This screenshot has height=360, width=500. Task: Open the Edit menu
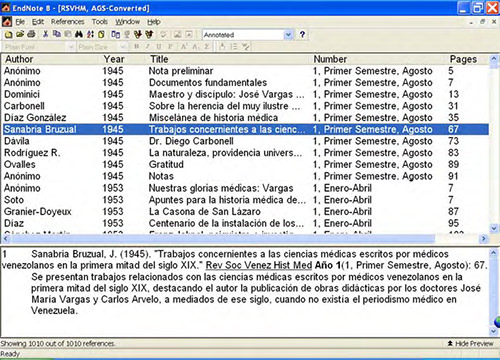38,22
